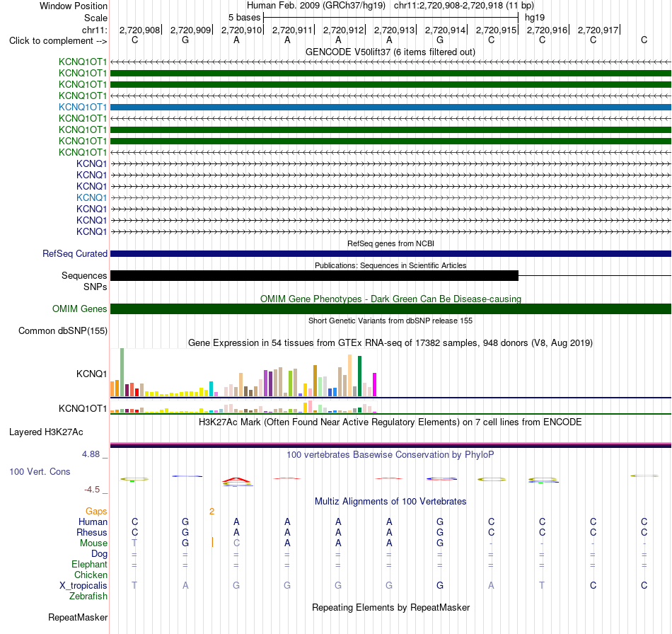Click KCNQ1 label beside the GTEx bar chart
Image resolution: width=672 pixels, height=634 pixels.
pyautogui.click(x=92, y=374)
